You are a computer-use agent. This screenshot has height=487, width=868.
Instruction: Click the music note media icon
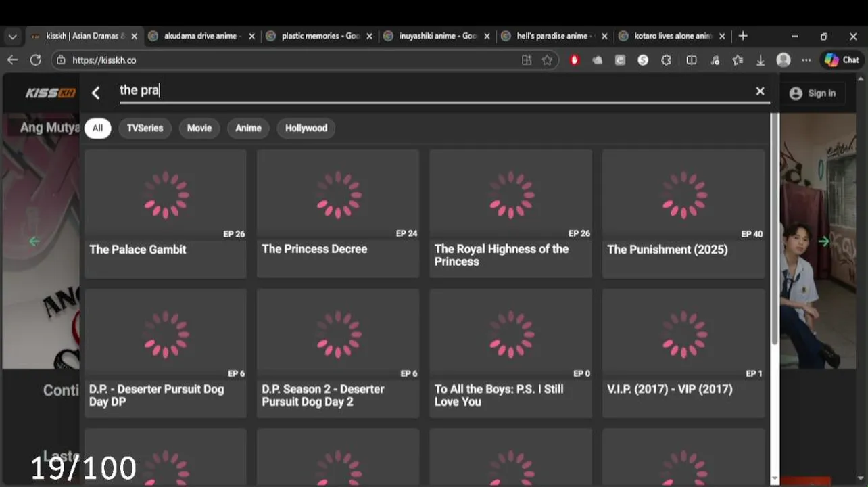(x=715, y=60)
